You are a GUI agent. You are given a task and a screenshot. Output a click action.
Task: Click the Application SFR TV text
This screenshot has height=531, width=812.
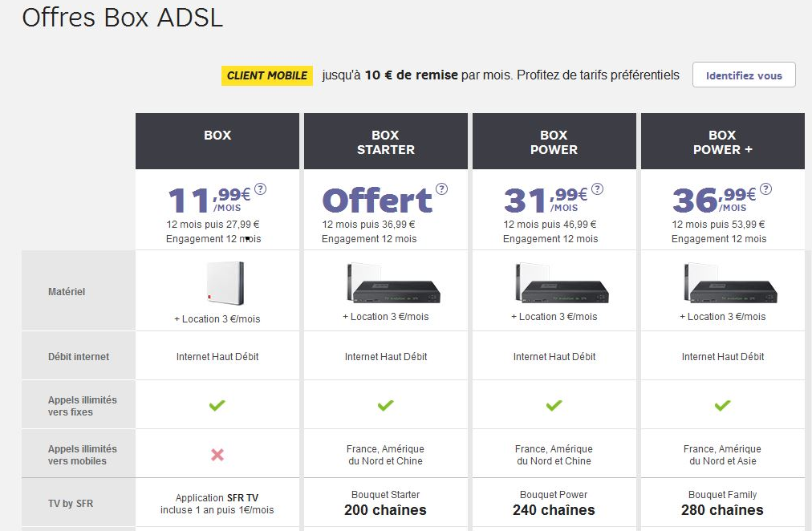(217, 498)
